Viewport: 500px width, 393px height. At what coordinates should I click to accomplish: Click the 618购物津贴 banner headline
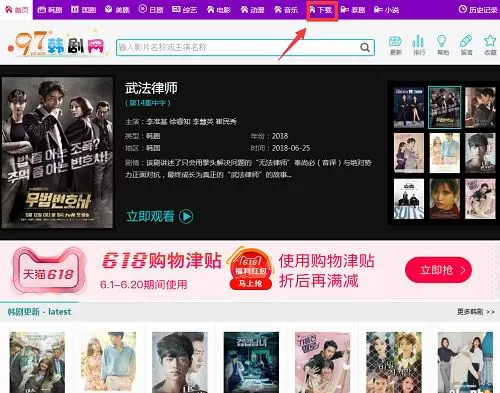pyautogui.click(x=161, y=260)
